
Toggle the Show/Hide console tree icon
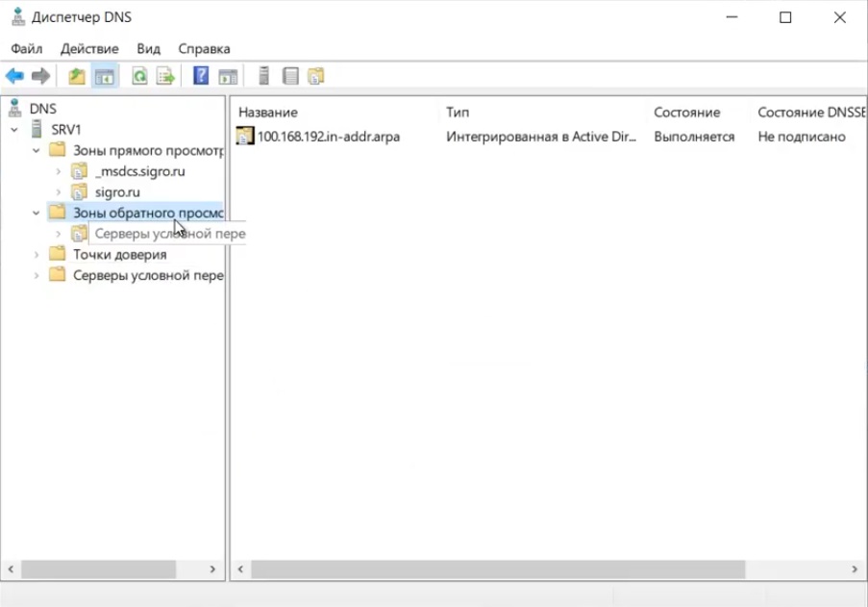click(104, 76)
